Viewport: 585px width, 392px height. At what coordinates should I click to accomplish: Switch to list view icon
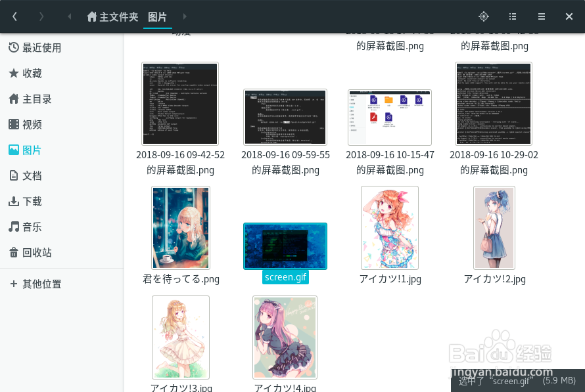click(x=513, y=16)
